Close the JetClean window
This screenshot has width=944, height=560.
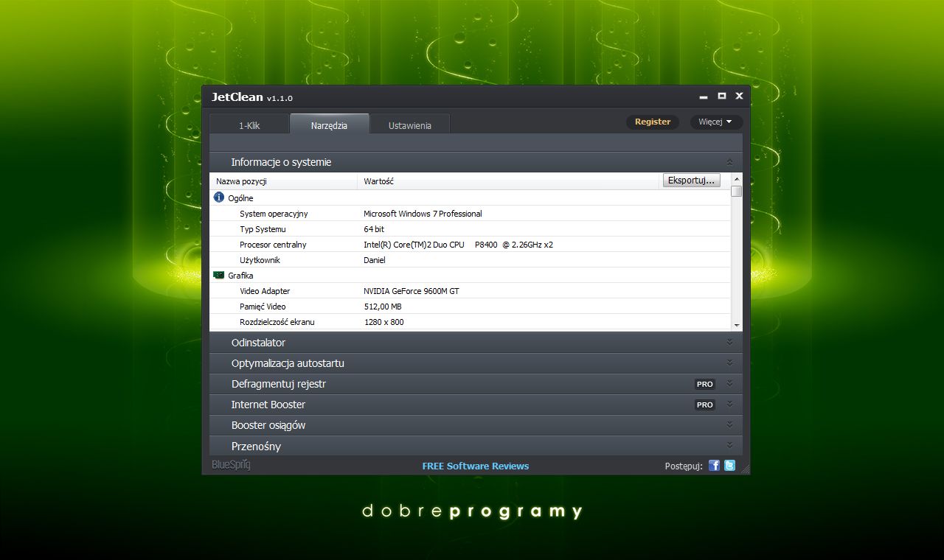tap(739, 96)
